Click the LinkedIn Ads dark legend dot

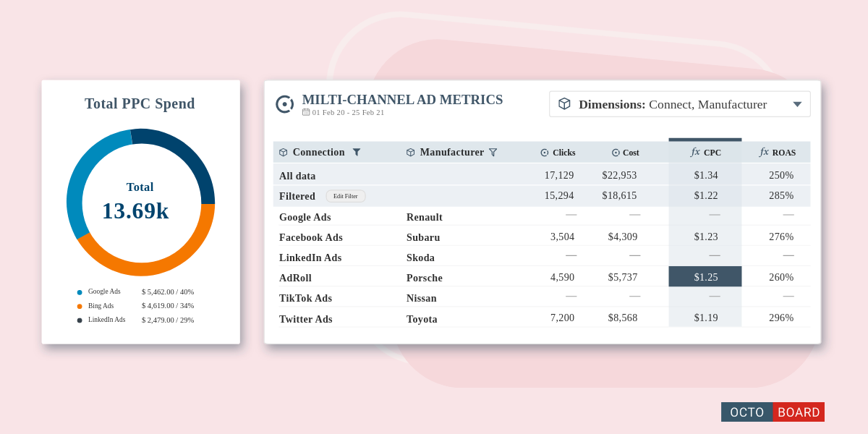80,320
